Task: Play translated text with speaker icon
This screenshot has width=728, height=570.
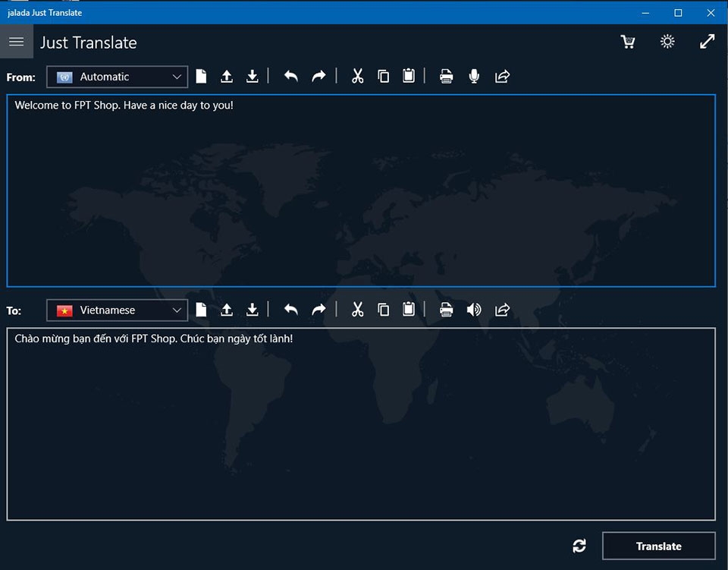Action: pyautogui.click(x=474, y=310)
